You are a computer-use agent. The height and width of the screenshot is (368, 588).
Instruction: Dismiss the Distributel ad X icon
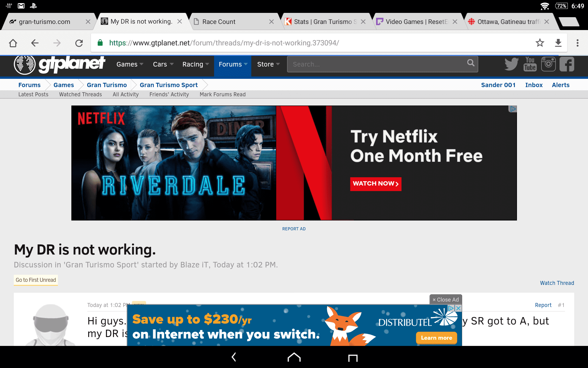[458, 308]
